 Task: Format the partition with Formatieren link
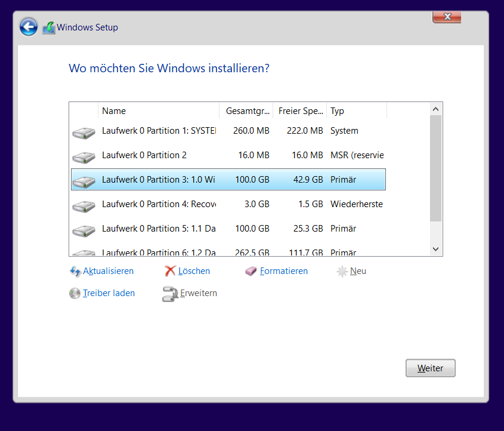(284, 271)
